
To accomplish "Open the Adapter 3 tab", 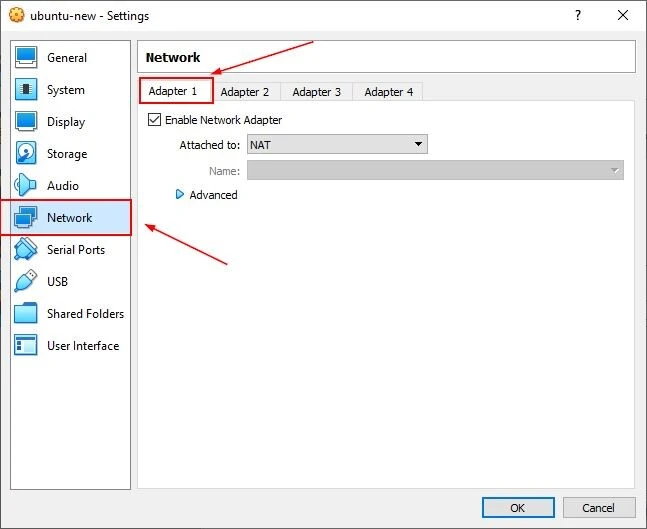I will [x=317, y=92].
